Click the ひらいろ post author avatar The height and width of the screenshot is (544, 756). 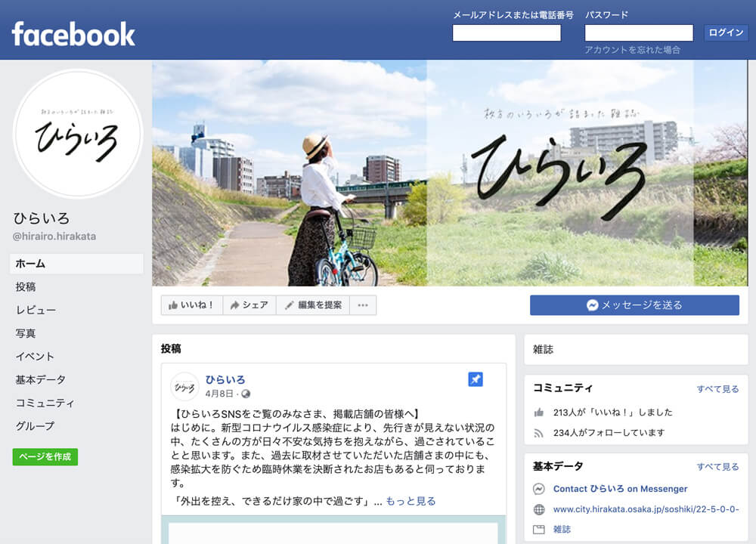click(184, 386)
